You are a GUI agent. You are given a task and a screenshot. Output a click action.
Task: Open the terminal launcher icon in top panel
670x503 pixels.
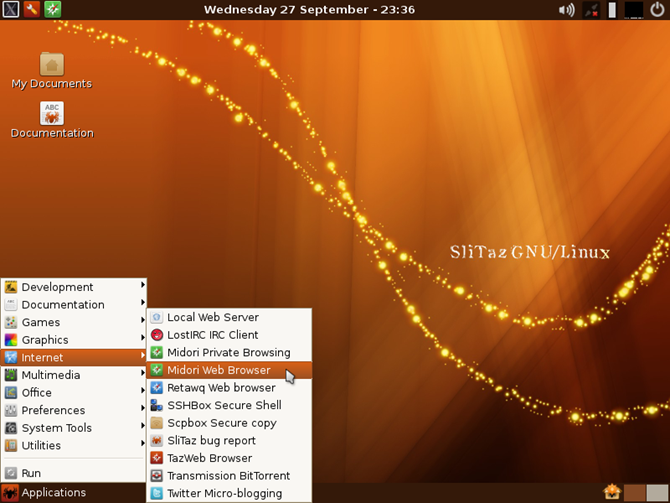(10, 9)
